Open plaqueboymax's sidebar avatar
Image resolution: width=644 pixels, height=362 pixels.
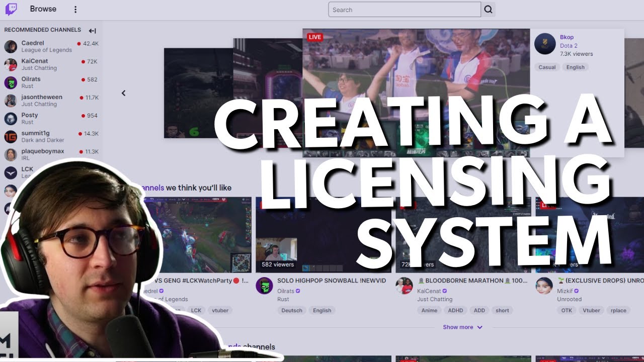pos(11,155)
